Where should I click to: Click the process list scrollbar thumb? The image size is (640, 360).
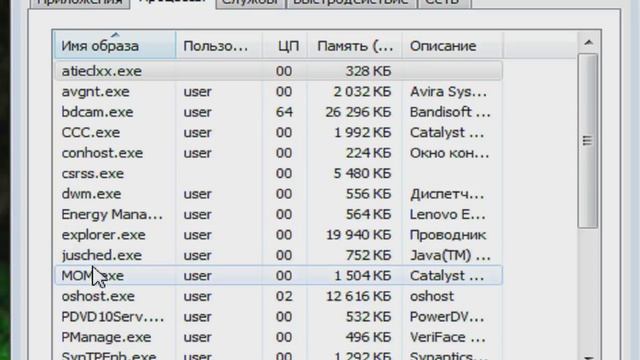[x=588, y=141]
